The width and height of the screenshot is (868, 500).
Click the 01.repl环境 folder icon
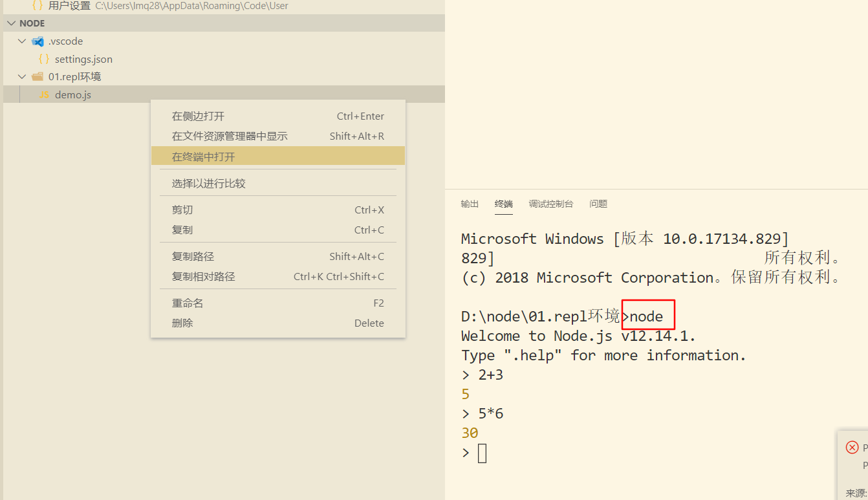pyautogui.click(x=38, y=77)
